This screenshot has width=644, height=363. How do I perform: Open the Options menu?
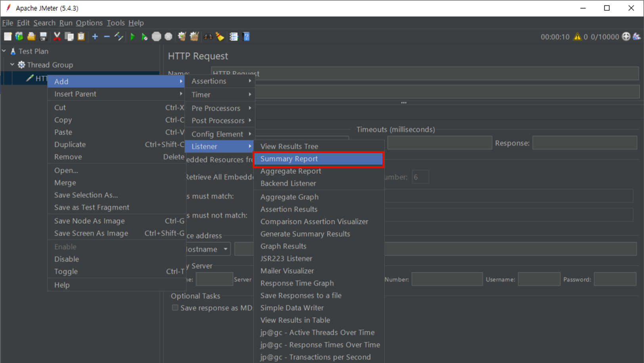(x=89, y=23)
